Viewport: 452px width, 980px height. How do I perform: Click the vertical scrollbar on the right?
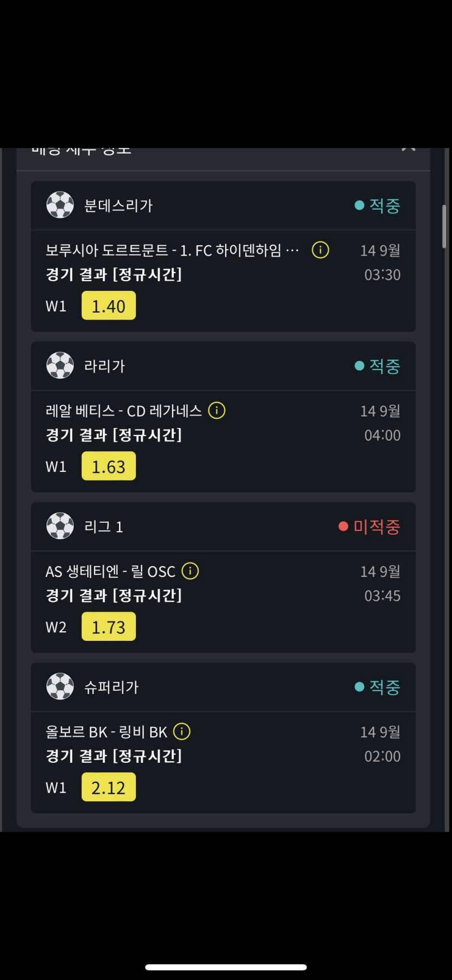pyautogui.click(x=444, y=226)
